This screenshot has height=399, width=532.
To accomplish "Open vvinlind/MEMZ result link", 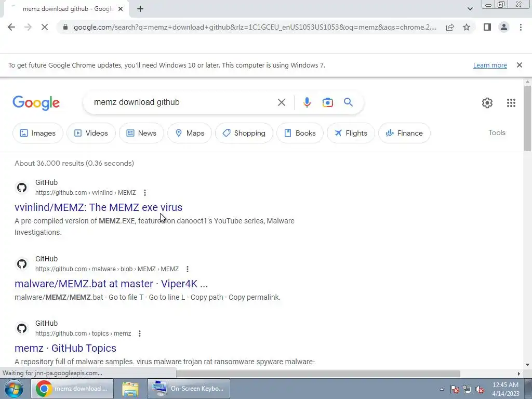I will pos(98,207).
